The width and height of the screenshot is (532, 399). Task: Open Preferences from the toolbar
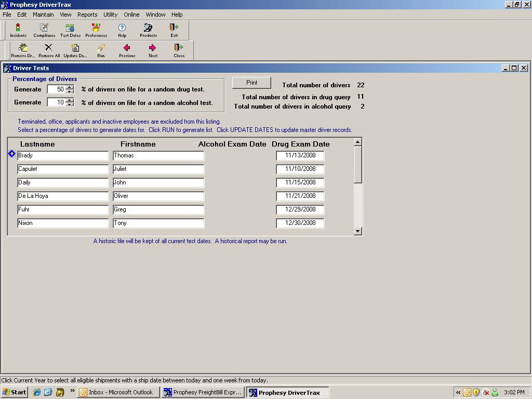coord(96,30)
